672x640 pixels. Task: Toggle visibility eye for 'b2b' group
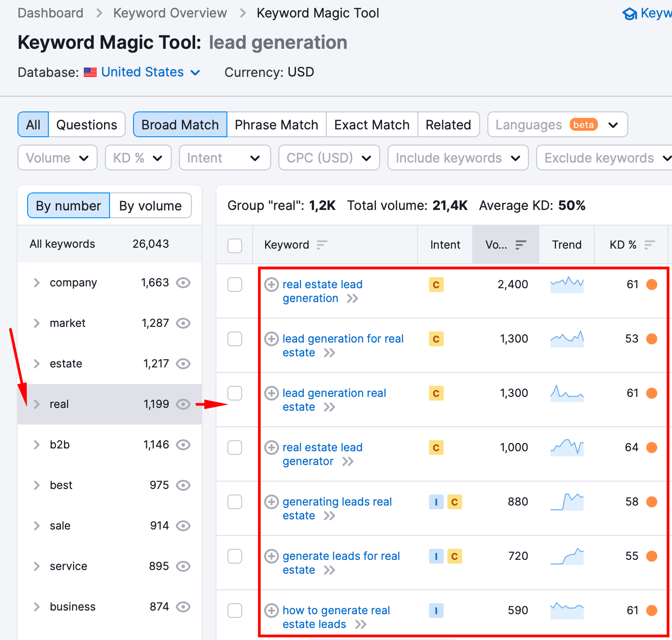click(183, 445)
